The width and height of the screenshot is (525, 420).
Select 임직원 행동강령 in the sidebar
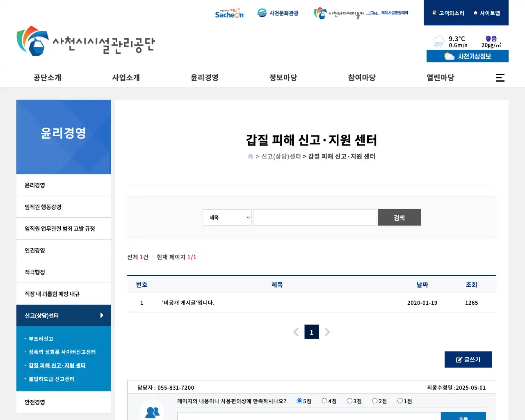(64, 207)
